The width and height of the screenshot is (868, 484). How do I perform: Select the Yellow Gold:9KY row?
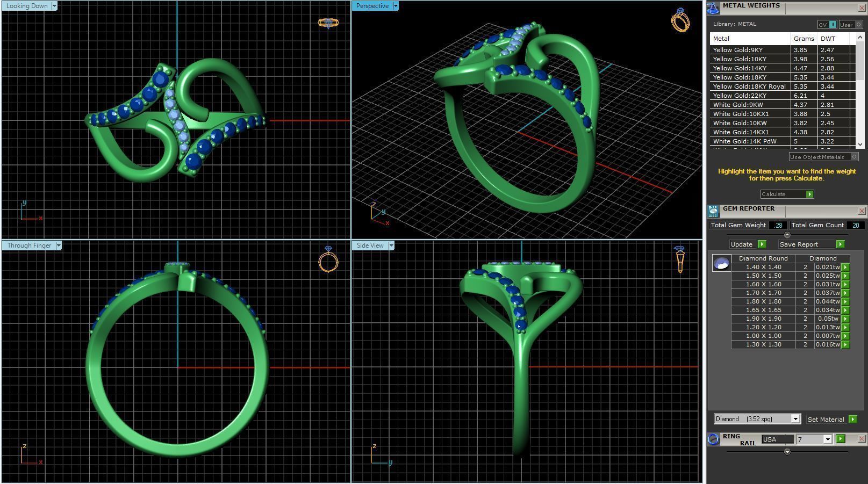point(783,50)
